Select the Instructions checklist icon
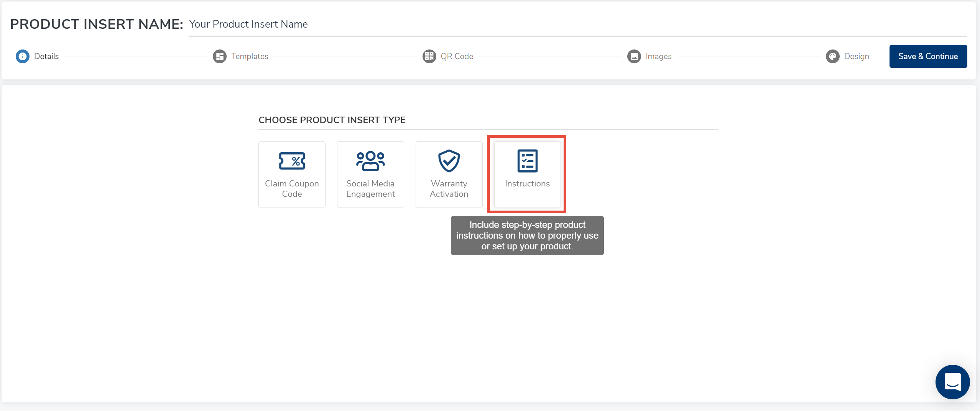 click(x=527, y=161)
